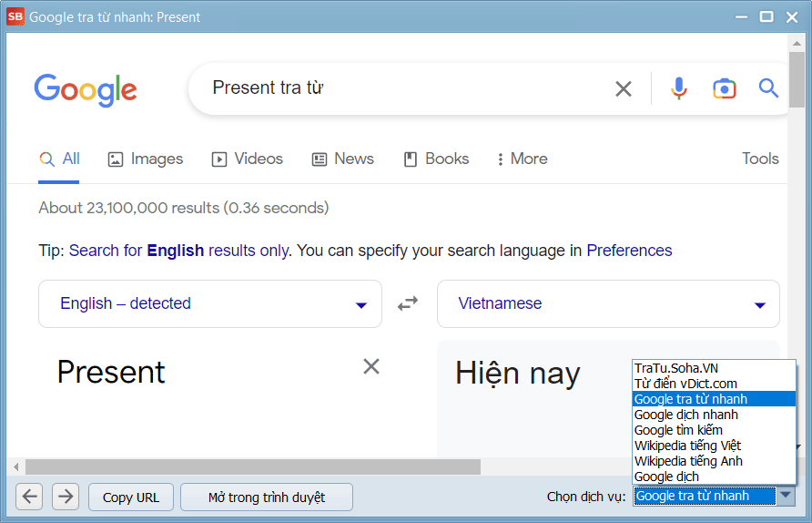Swap translation languages with arrows icon
Viewport: 812px width, 523px height.
tap(409, 303)
